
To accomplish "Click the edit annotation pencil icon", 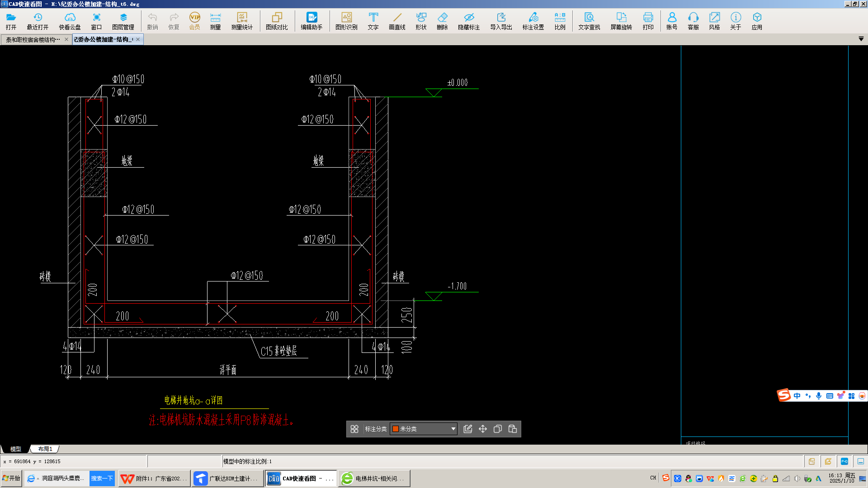I will (468, 429).
